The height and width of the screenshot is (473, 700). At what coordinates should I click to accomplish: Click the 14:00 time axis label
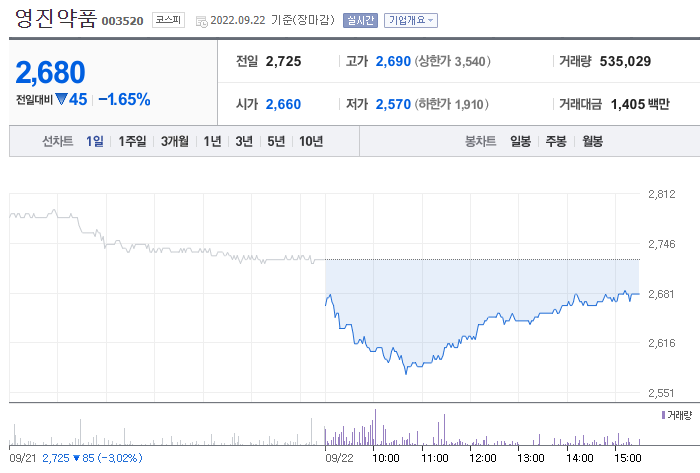[580, 458]
